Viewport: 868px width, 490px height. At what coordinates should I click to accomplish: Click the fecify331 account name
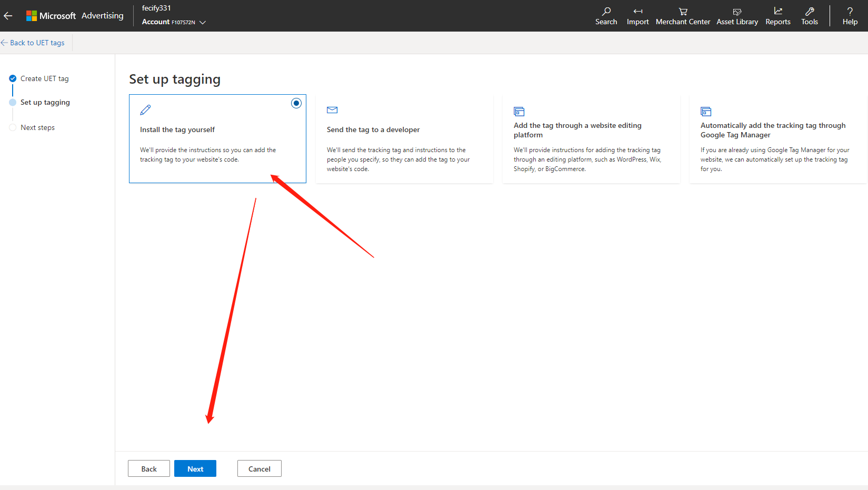tap(156, 8)
